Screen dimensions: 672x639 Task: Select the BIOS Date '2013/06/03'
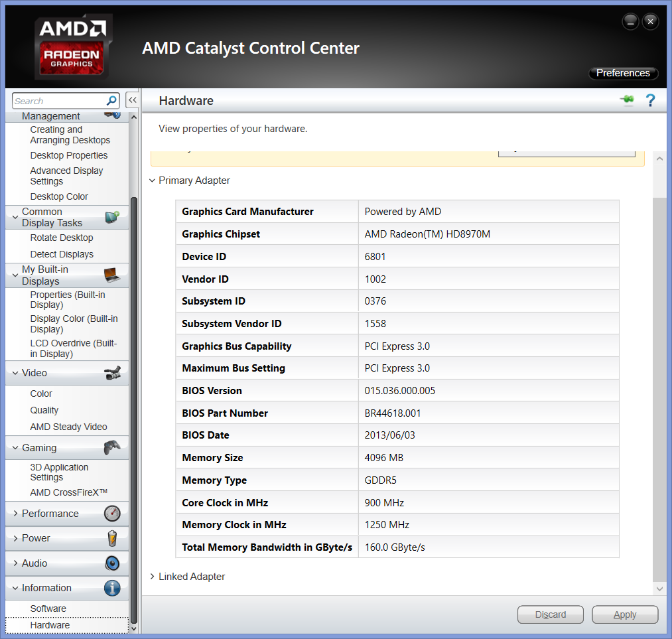389,435
